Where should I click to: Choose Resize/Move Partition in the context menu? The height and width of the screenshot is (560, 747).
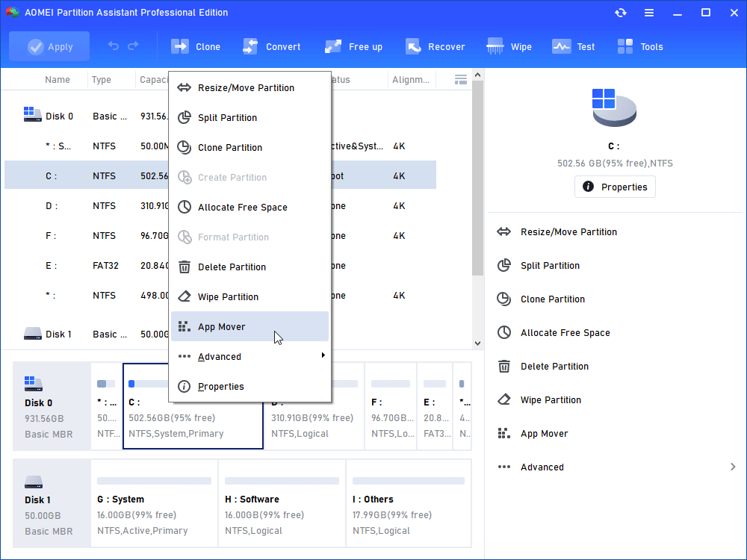(x=249, y=87)
